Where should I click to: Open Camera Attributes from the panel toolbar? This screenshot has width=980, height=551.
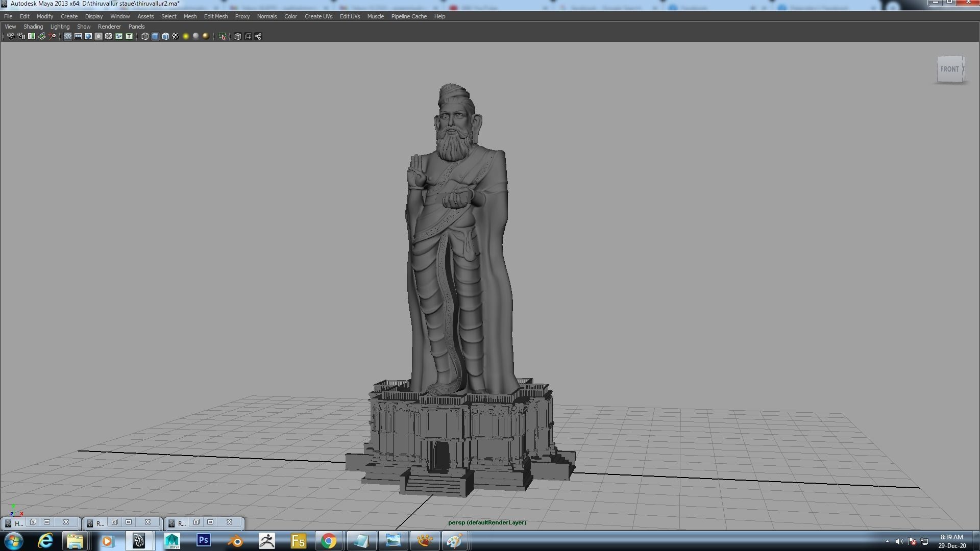click(21, 36)
